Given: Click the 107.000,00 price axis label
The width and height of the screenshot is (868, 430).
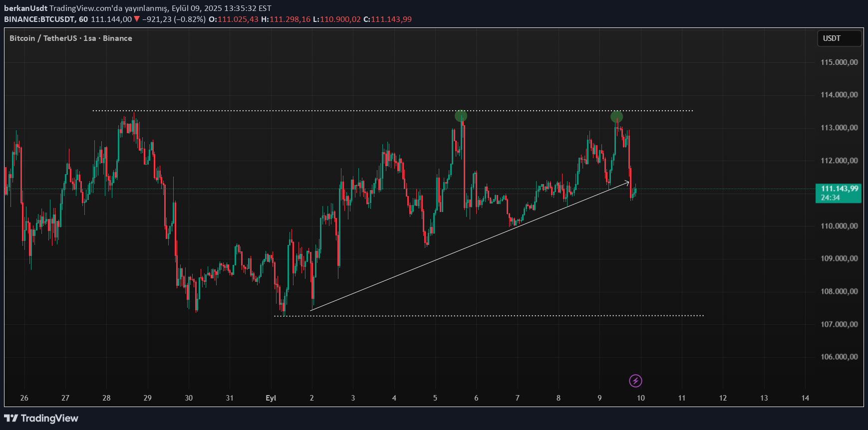Looking at the screenshot, I should coord(839,324).
